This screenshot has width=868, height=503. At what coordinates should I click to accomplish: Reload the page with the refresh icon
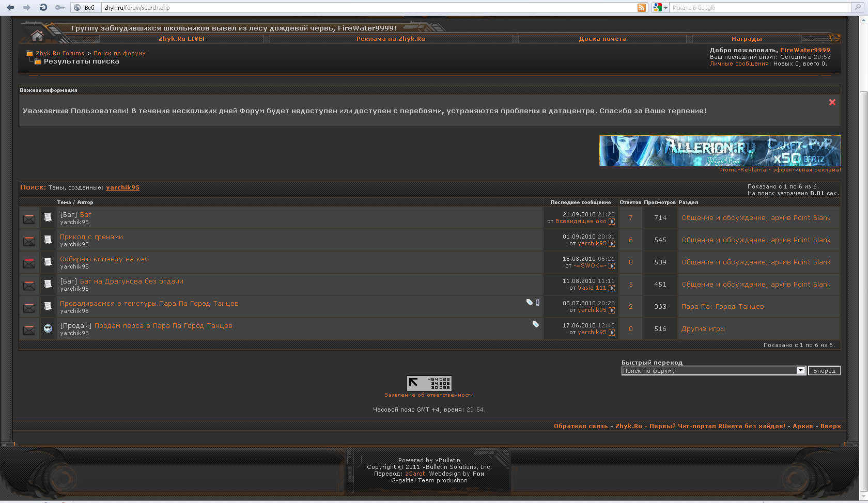coord(43,7)
